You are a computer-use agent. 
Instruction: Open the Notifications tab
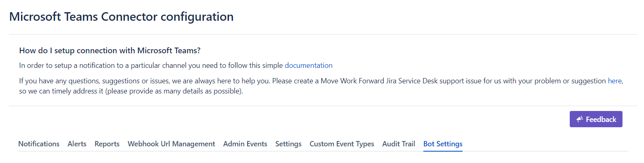(x=39, y=144)
